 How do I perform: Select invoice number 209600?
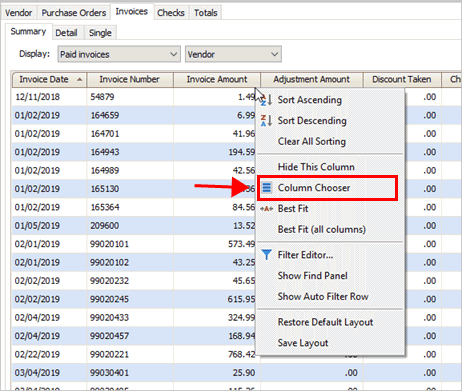130,226
